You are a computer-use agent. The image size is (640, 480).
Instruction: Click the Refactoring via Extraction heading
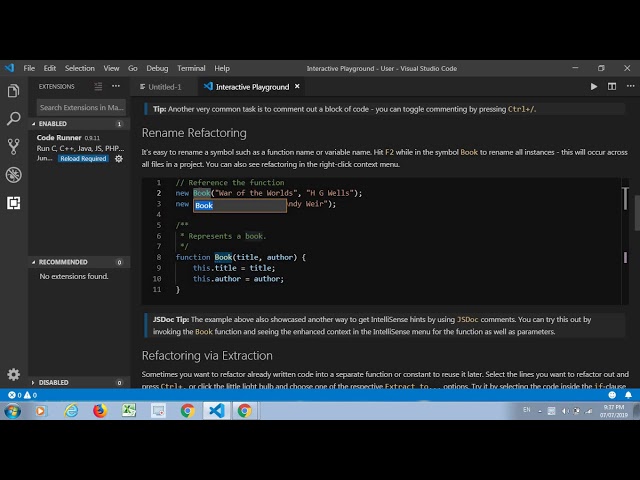[207, 356]
